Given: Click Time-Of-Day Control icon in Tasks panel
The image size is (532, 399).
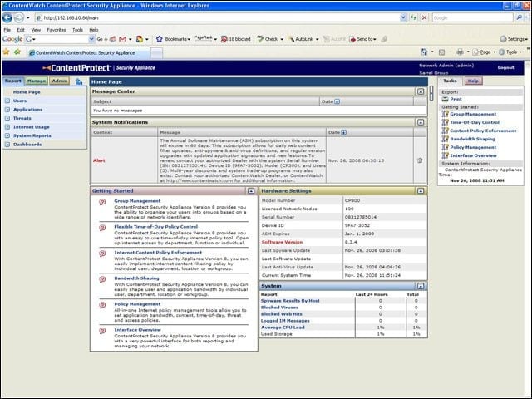Looking at the screenshot, I should [446, 122].
